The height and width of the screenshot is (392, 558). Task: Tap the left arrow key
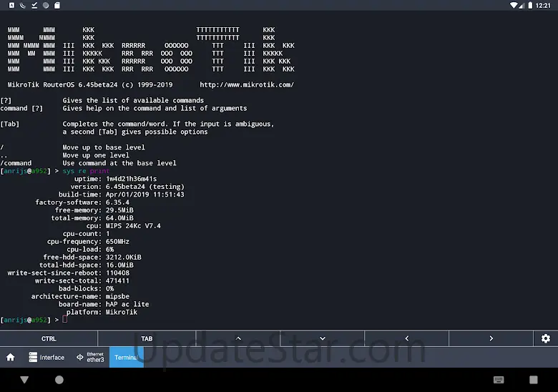coord(407,338)
